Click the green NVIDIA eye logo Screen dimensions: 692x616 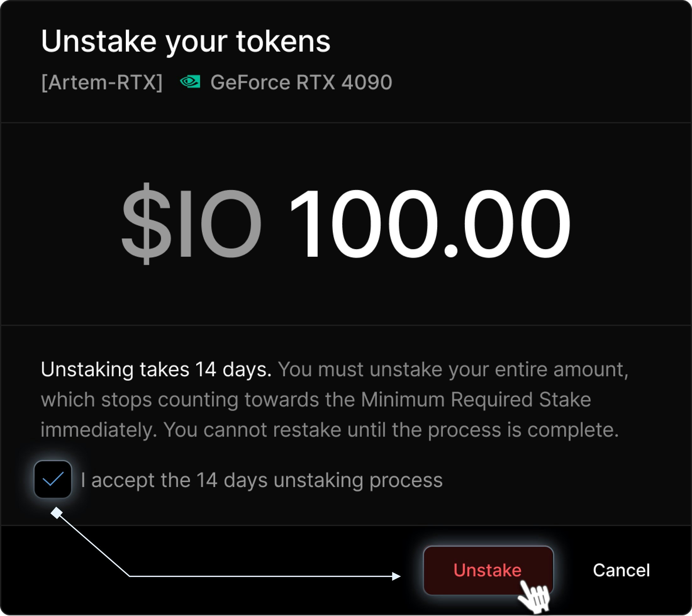pos(190,81)
